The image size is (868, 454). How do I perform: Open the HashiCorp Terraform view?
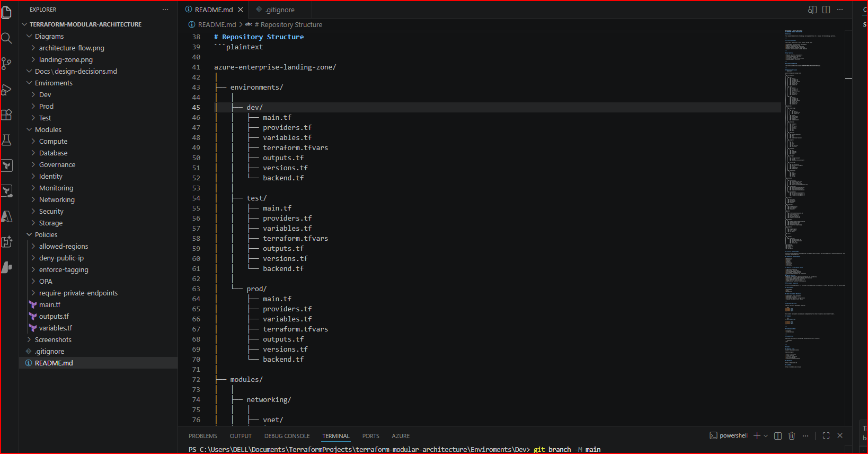point(7,165)
